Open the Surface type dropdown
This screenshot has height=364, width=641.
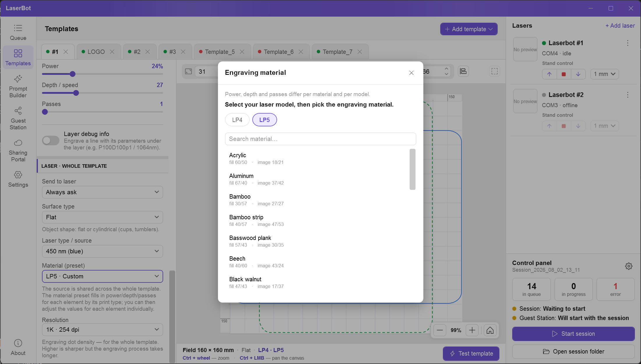tap(103, 217)
